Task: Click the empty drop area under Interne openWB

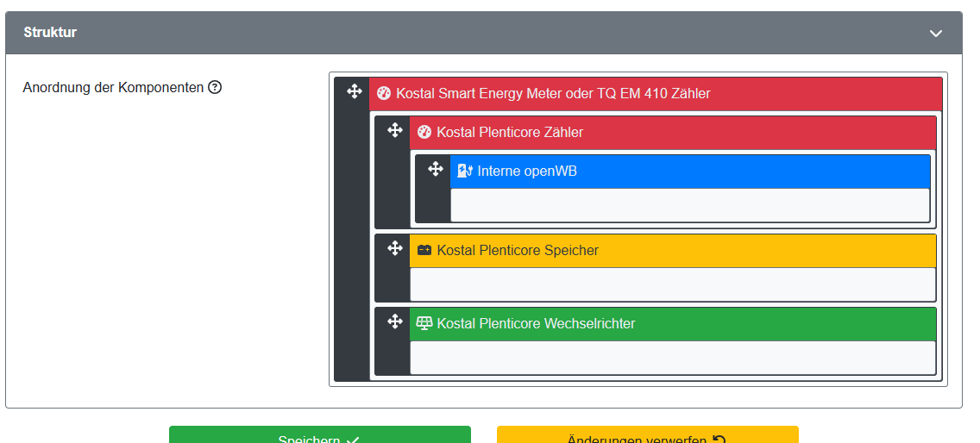Action: [690, 205]
